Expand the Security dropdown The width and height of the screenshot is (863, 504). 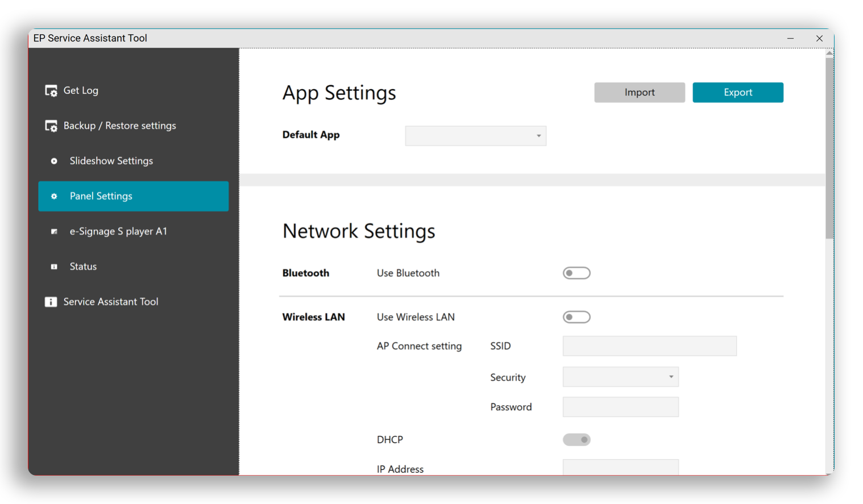[x=620, y=377]
